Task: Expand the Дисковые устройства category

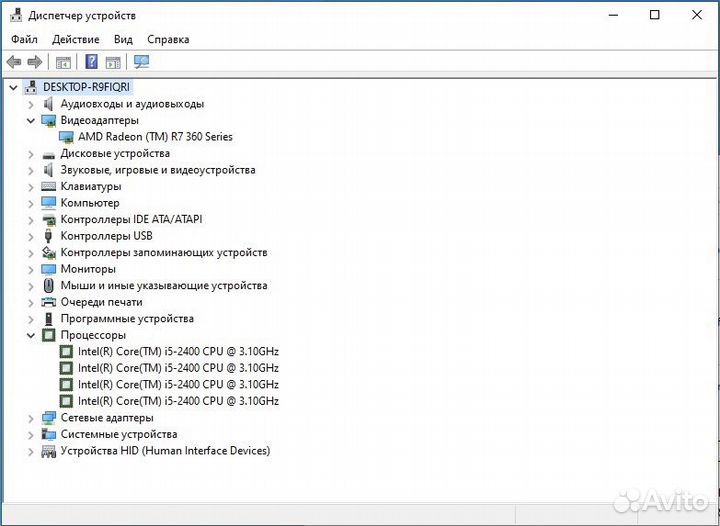Action: (31, 154)
